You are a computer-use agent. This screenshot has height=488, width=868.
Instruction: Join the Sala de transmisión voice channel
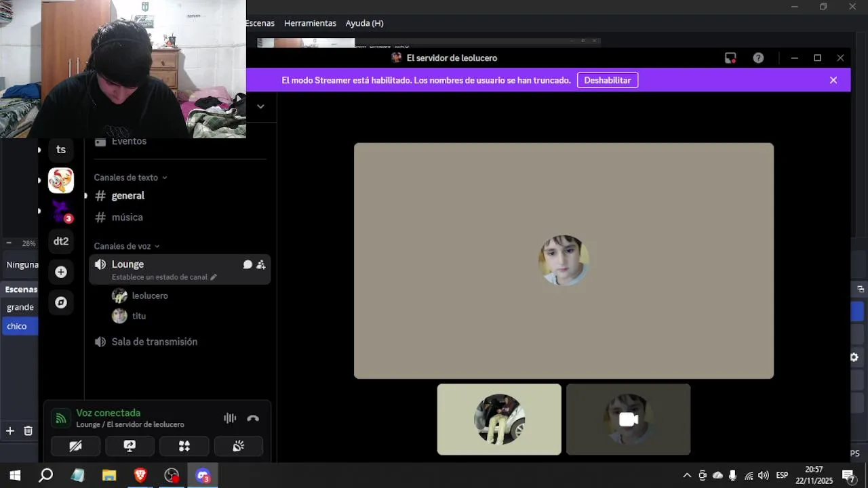[x=180, y=342]
